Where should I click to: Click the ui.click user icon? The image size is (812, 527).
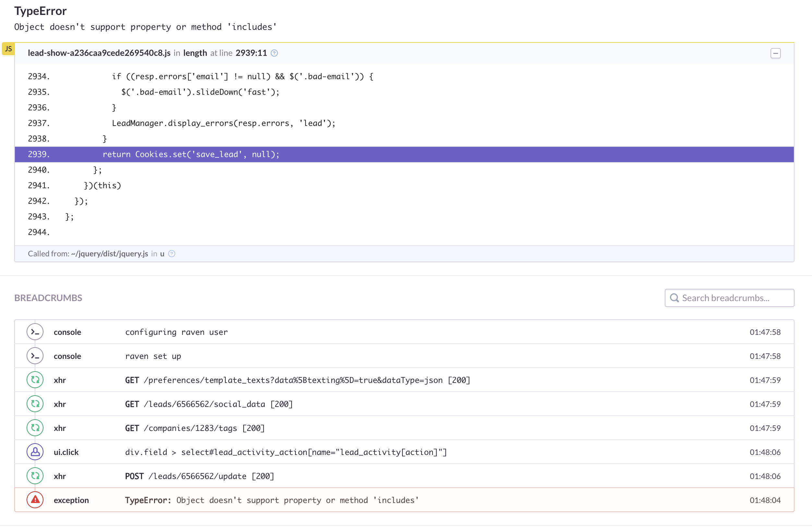pos(35,452)
